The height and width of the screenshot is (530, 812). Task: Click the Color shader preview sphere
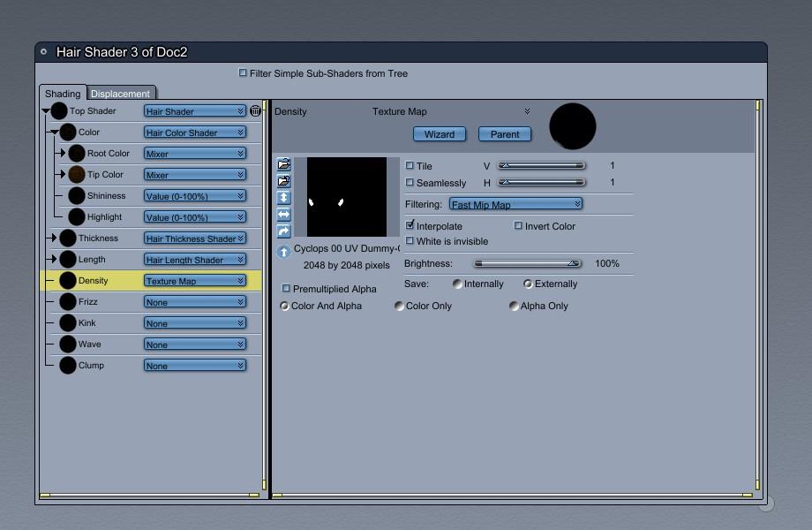[68, 132]
